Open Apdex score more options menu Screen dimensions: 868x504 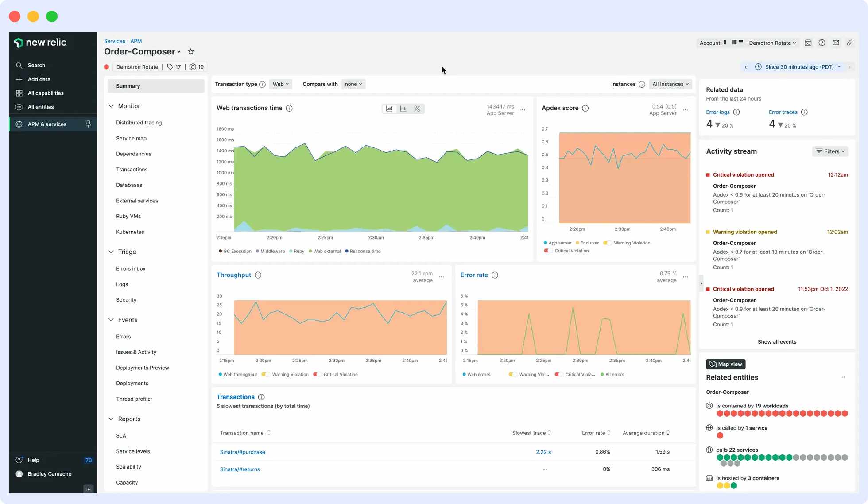[686, 110]
